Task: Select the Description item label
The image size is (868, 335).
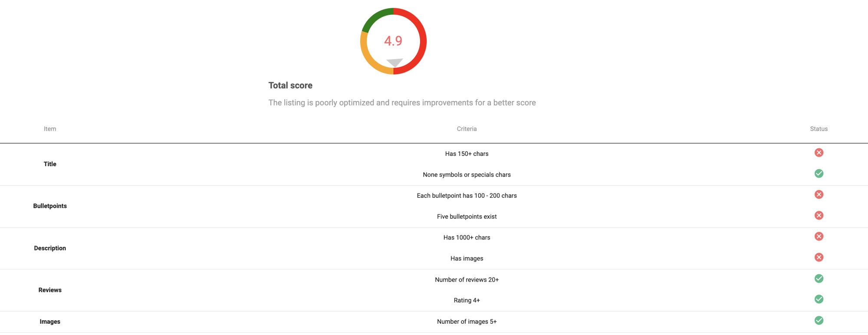Action: point(50,248)
